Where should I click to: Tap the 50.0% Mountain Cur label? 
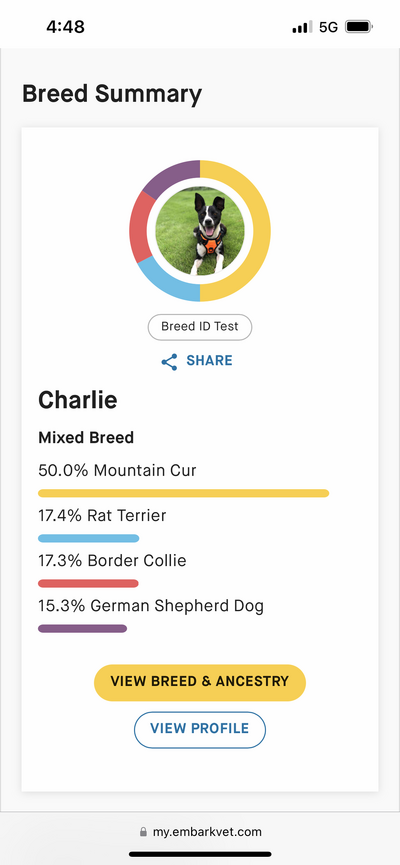[x=118, y=471]
